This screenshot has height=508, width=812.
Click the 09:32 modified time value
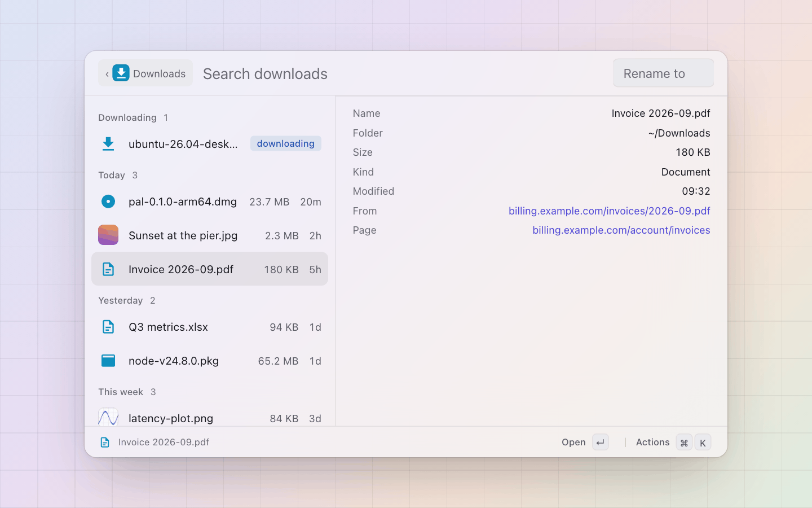coord(696,191)
